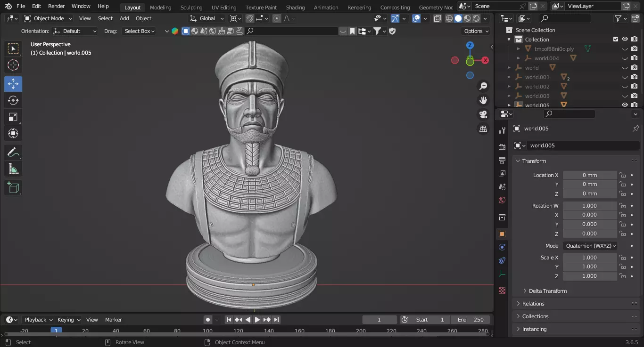Click the End frame field showing 250
644x347 pixels.
coord(471,320)
